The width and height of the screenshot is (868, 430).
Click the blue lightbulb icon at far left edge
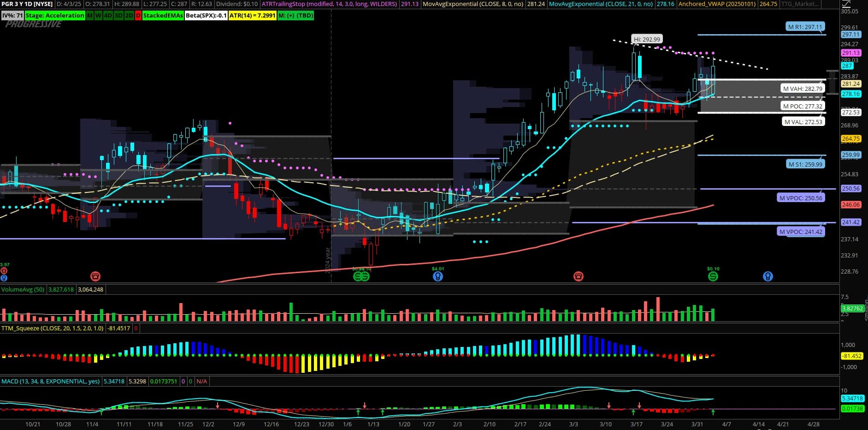pyautogui.click(x=4, y=278)
